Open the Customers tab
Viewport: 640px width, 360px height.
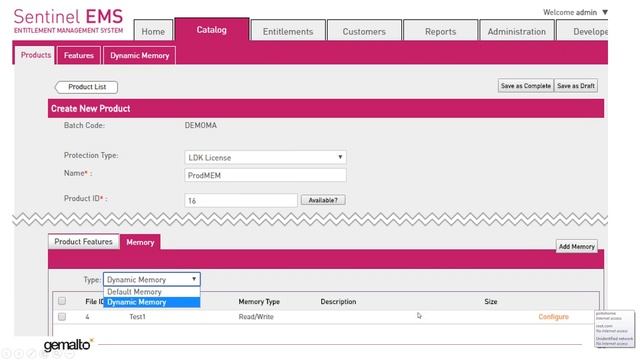tap(364, 31)
